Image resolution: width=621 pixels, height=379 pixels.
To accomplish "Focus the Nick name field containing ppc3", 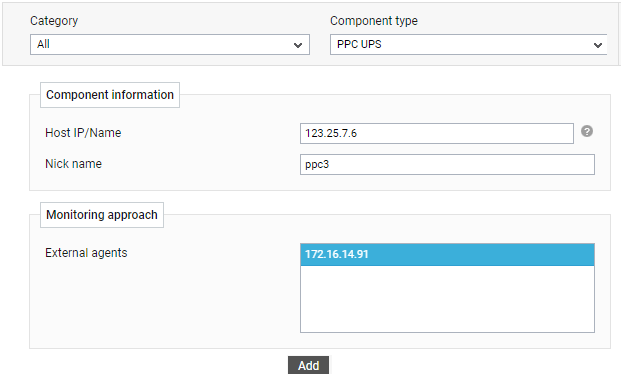I will (x=447, y=164).
